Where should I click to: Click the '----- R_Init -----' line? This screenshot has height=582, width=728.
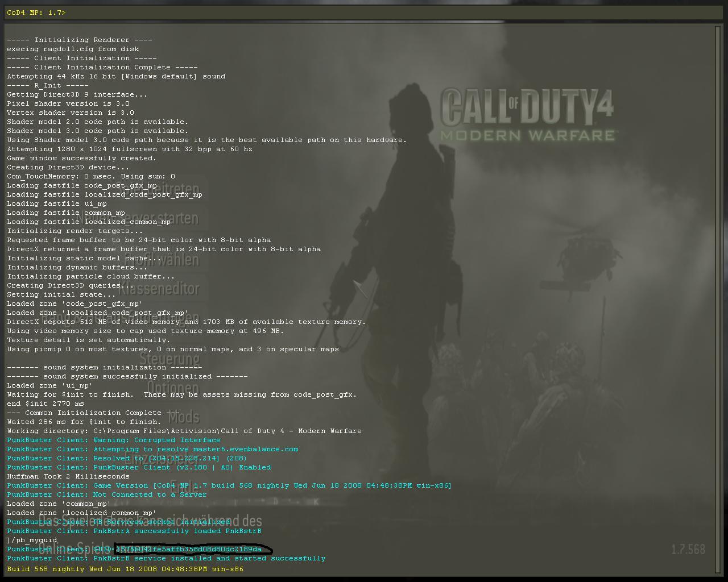pos(48,85)
